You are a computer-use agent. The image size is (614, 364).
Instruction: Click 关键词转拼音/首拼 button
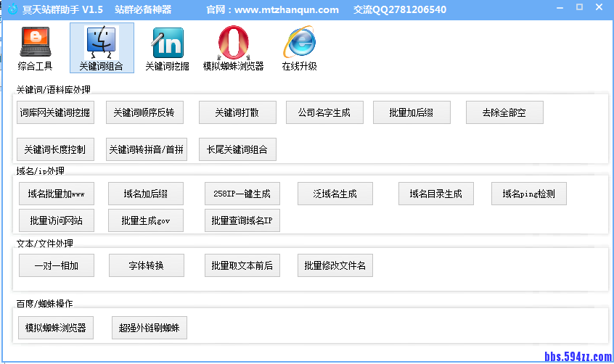point(147,149)
